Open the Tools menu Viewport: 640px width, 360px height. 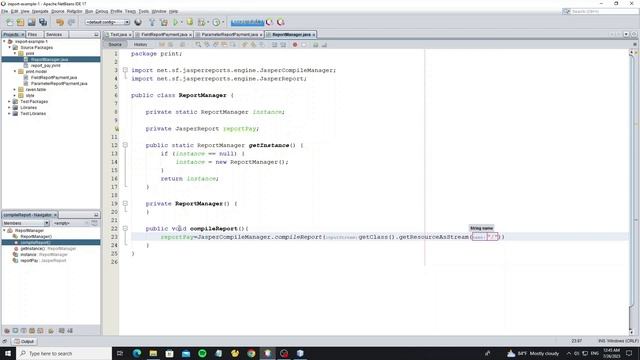(x=144, y=11)
